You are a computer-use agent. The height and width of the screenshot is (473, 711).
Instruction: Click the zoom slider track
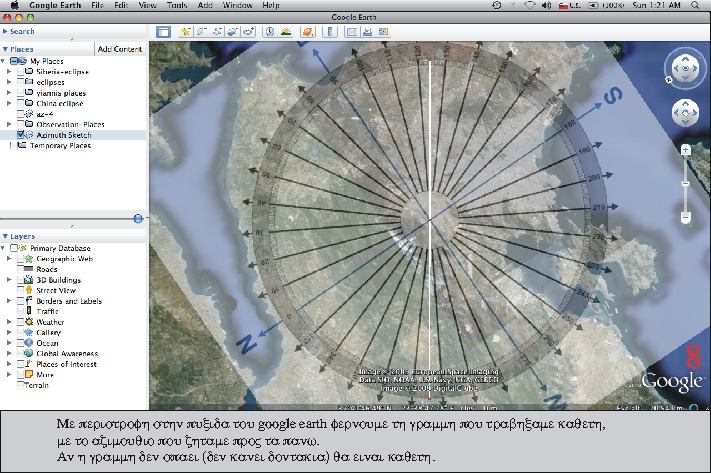click(x=686, y=183)
